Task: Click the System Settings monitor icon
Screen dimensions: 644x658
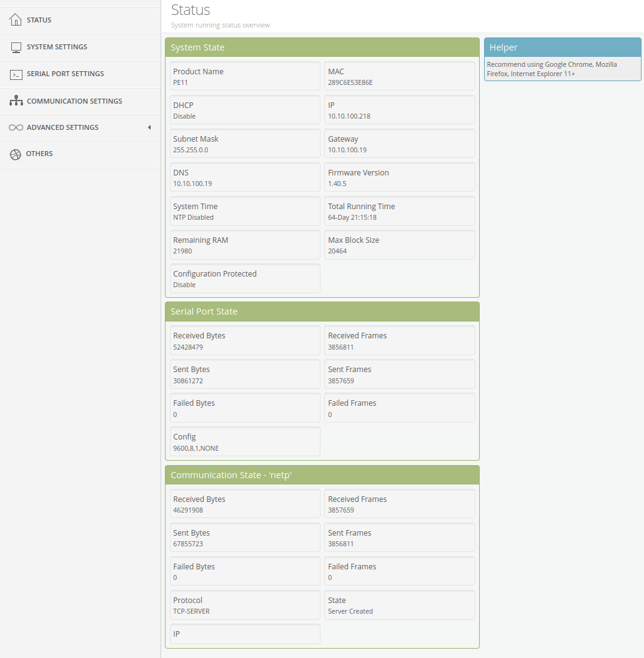Action: 15,46
